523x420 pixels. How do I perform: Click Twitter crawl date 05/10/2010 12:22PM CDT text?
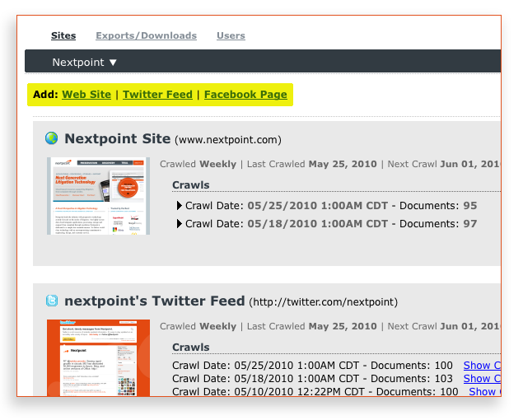pyautogui.click(x=299, y=391)
